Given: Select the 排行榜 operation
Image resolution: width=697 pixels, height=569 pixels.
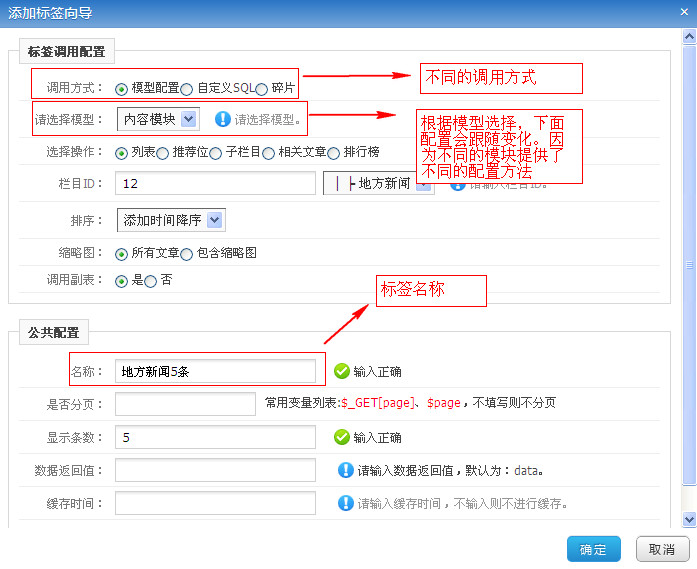Looking at the screenshot, I should click(x=334, y=153).
